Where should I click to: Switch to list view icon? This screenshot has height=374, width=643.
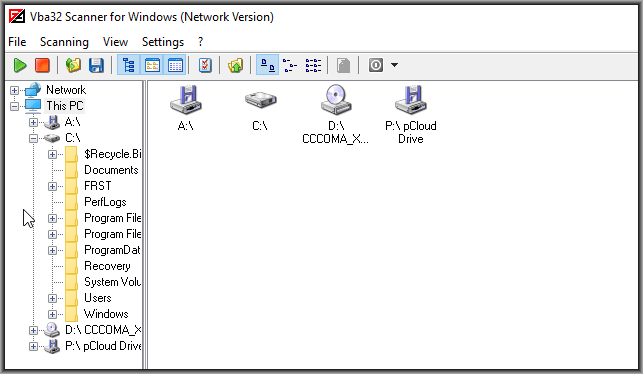pyautogui.click(x=313, y=65)
